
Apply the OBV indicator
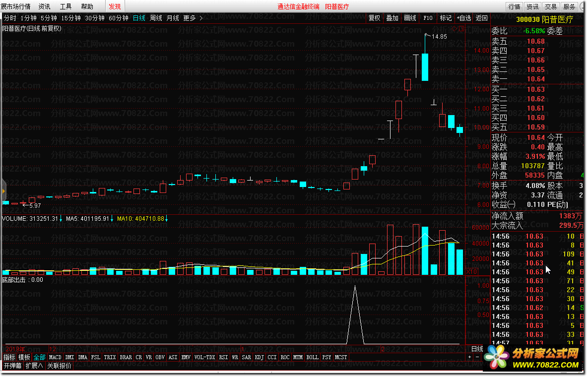point(160,357)
